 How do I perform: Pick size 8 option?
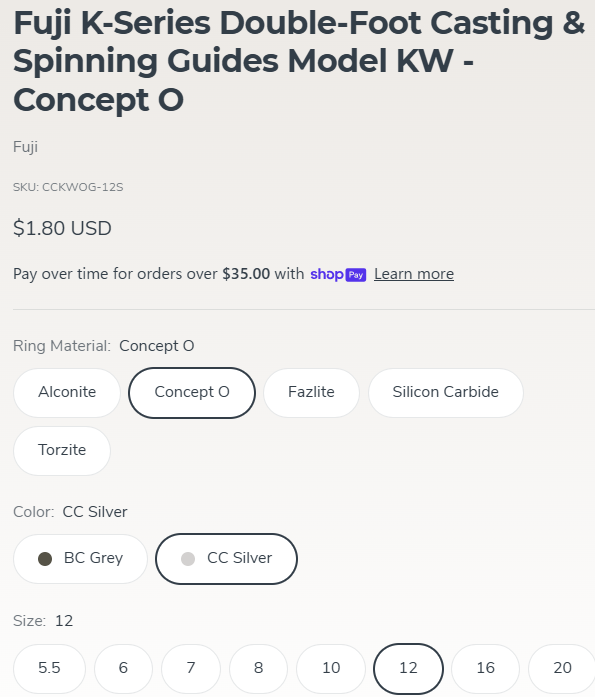coord(258,668)
